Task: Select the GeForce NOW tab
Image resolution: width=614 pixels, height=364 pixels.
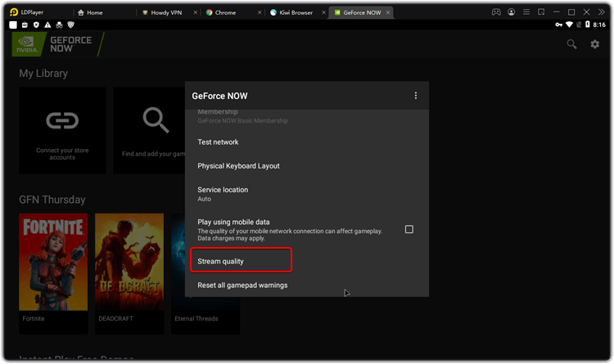Action: [x=361, y=12]
